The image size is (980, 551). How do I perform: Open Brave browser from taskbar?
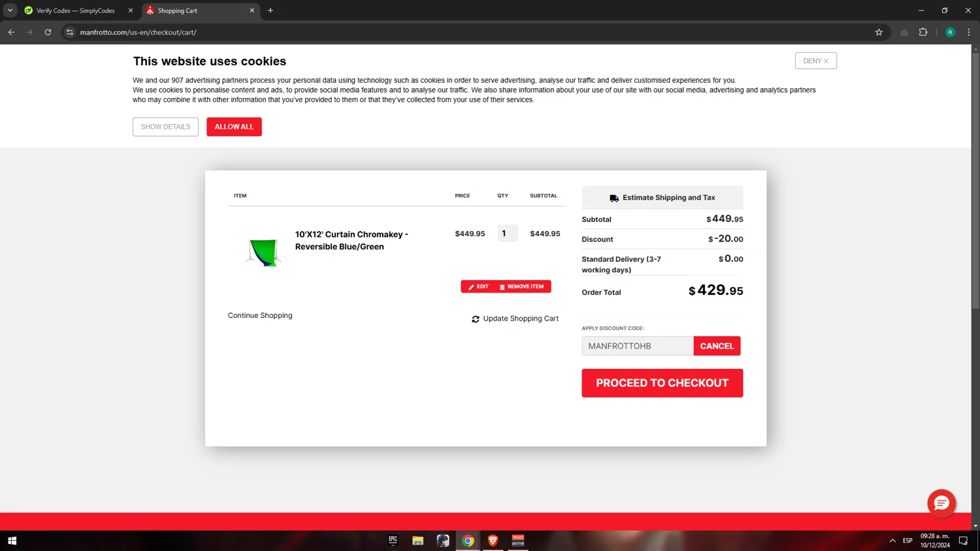point(493,541)
